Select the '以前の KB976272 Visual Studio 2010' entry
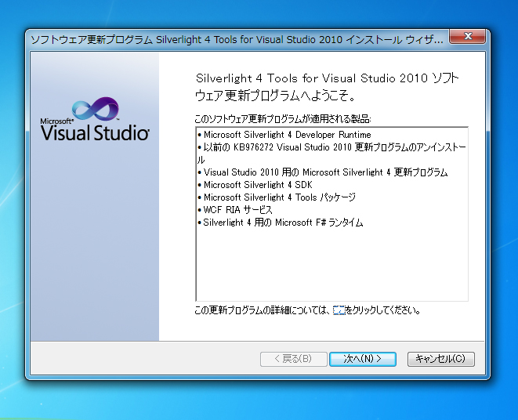Viewport: 518px width, 420px height. (331, 154)
